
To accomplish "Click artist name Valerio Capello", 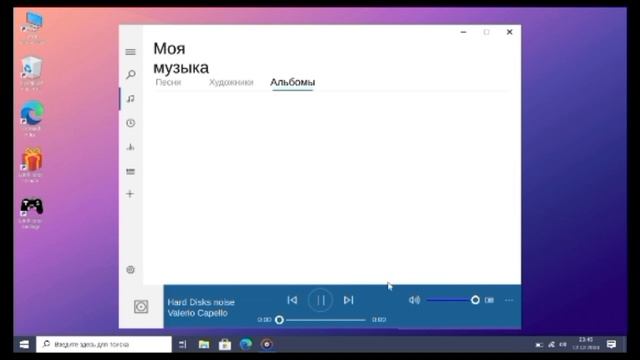I will 198,313.
